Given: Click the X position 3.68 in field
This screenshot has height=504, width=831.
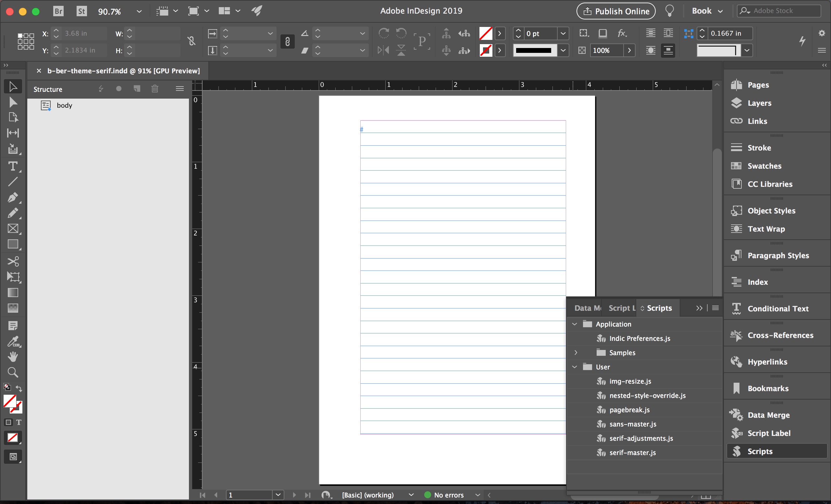Looking at the screenshot, I should tap(84, 33).
